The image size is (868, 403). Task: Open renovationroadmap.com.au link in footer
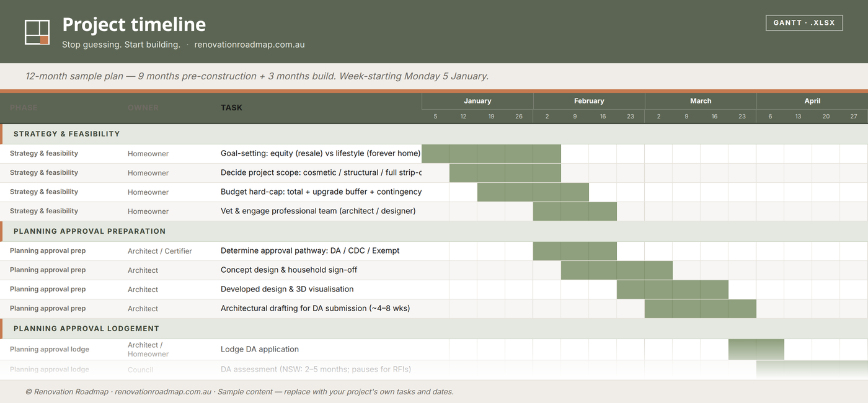click(x=163, y=392)
